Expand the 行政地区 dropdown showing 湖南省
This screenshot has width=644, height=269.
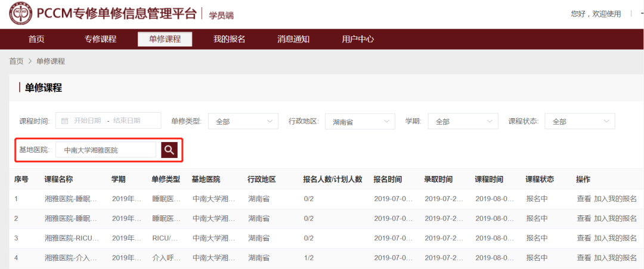pyautogui.click(x=360, y=121)
